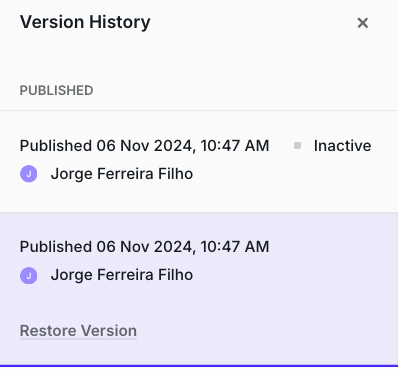Click the word History in panel title
398x369 pixels.
120,23
